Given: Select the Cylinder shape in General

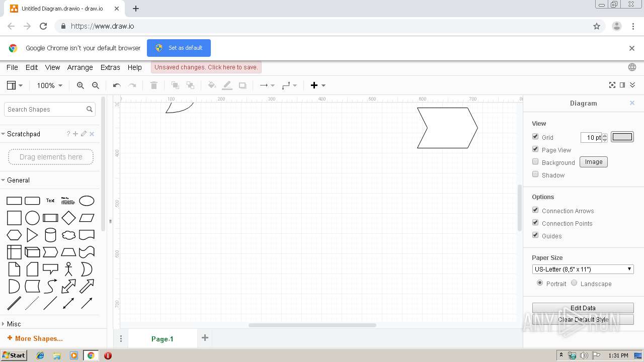Looking at the screenshot, I should click(50, 235).
